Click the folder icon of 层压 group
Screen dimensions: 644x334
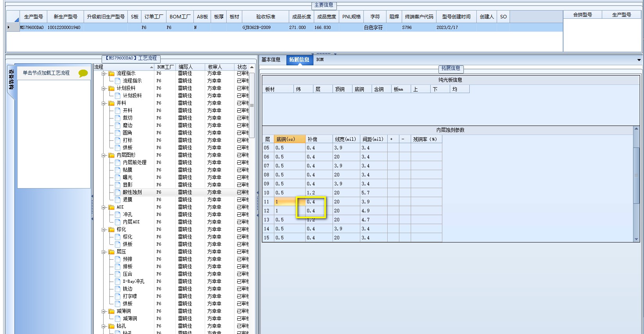(111, 252)
